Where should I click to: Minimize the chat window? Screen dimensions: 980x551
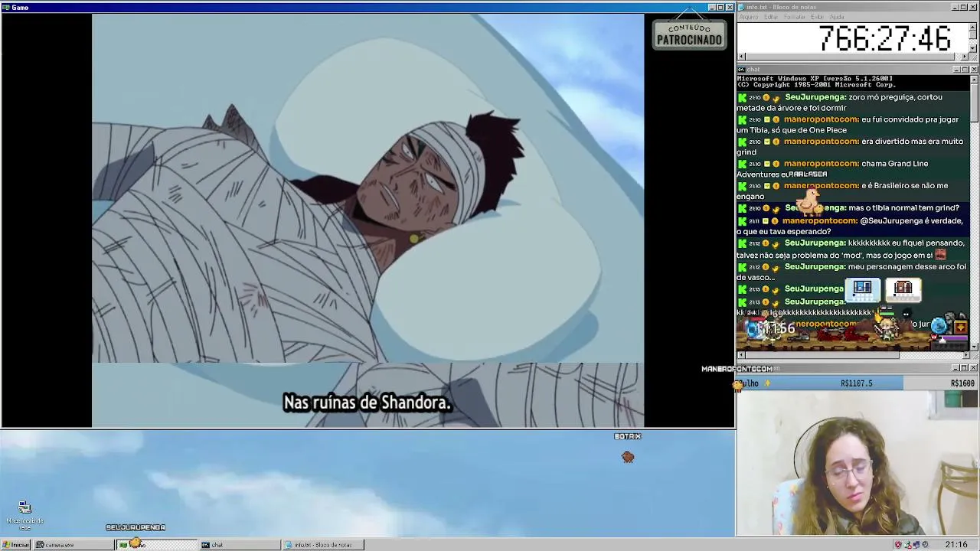click(x=956, y=70)
